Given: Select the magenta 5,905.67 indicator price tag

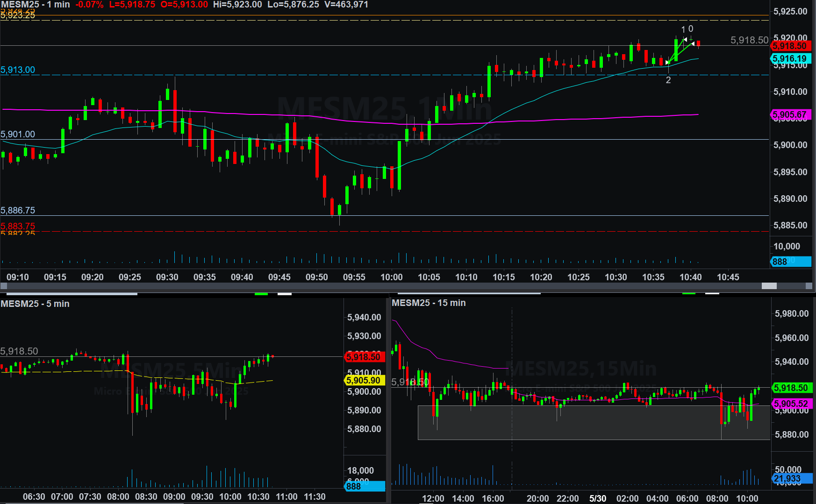Looking at the screenshot, I should click(789, 114).
